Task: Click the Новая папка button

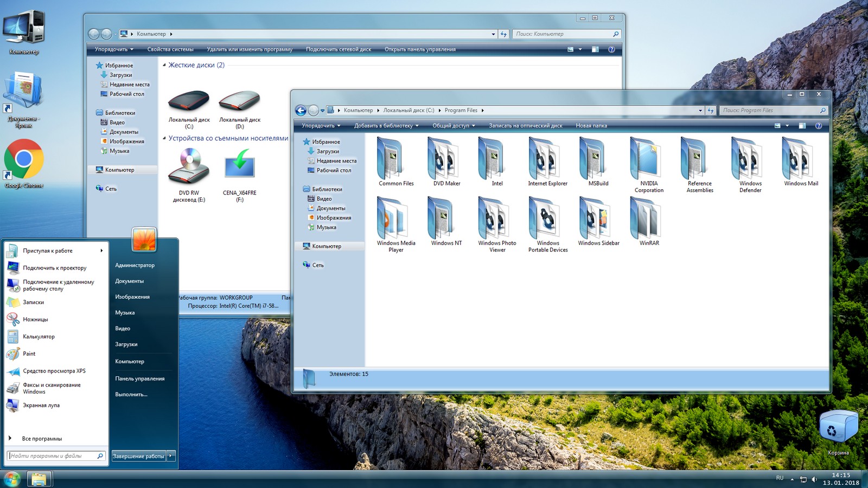Action: pos(591,126)
